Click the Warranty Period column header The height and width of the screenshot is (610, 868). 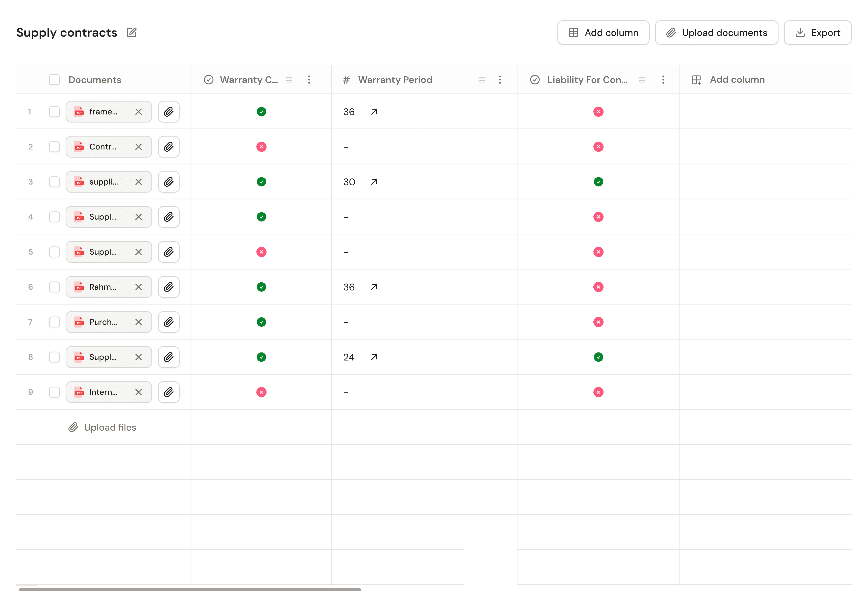[x=395, y=80]
